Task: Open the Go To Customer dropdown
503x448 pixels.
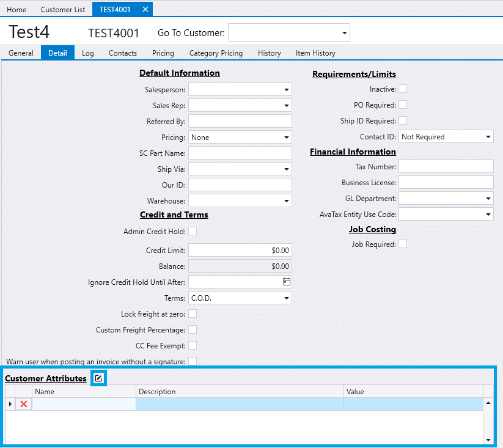Action: point(345,32)
